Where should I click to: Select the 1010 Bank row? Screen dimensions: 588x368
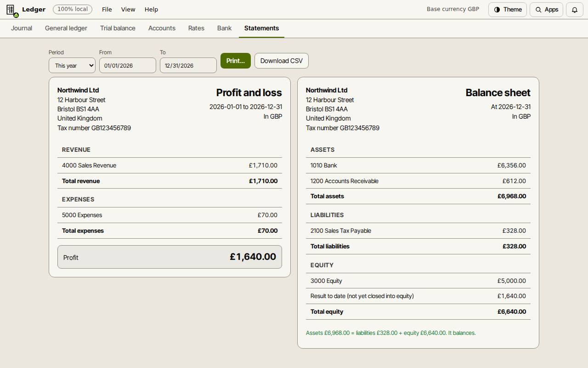418,166
